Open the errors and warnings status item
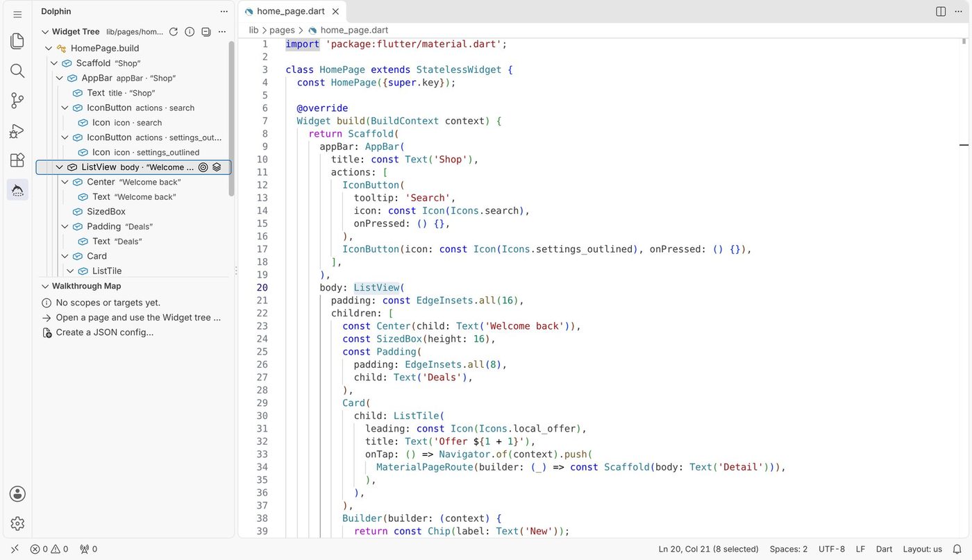Screen dimensions: 972x560 (49, 549)
